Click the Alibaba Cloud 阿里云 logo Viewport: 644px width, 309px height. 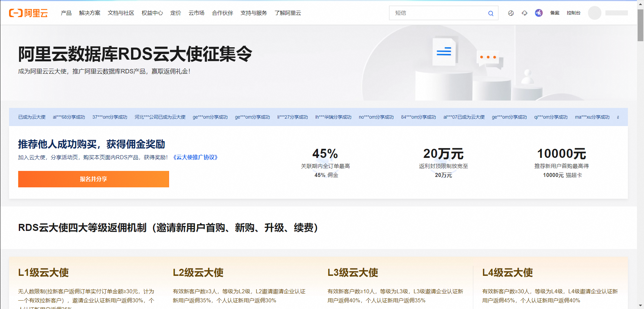click(x=29, y=13)
